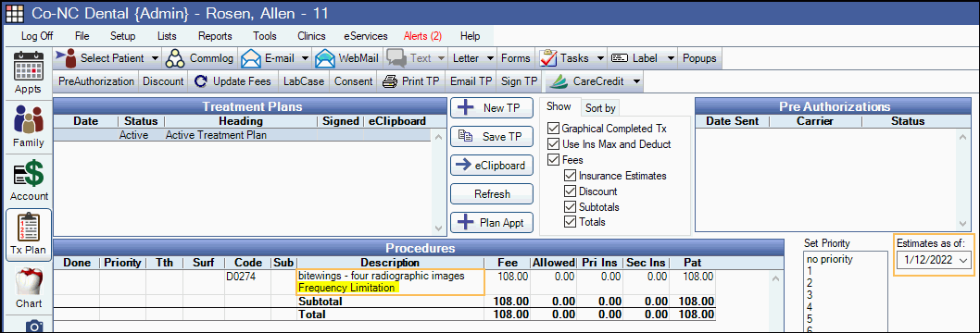Expand the CareCredit dropdown arrow

tap(636, 81)
